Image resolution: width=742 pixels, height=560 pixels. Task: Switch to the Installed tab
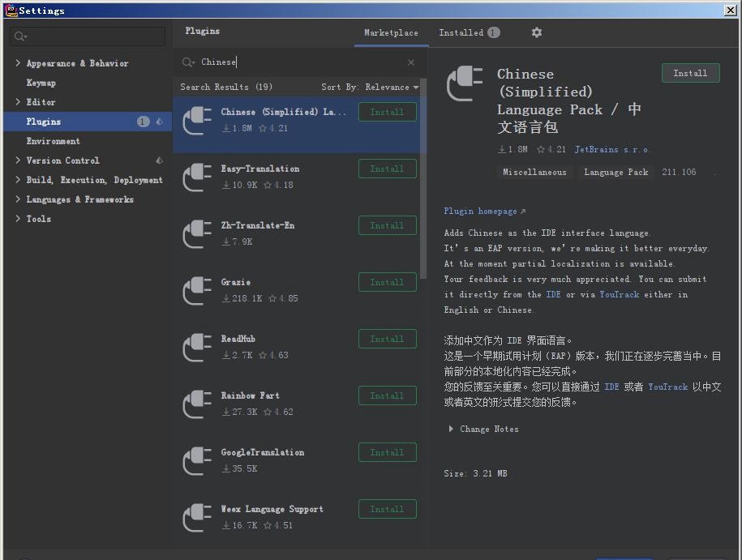(469, 32)
